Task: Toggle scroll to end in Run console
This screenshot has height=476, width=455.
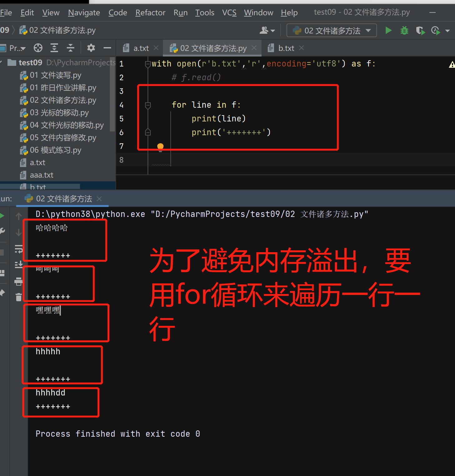Action: [19, 265]
